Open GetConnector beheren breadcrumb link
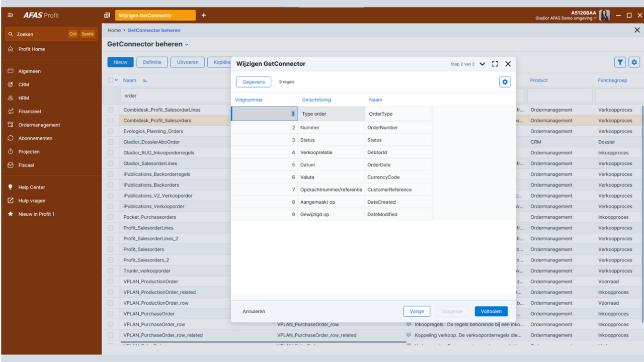644x362 pixels. (x=153, y=31)
